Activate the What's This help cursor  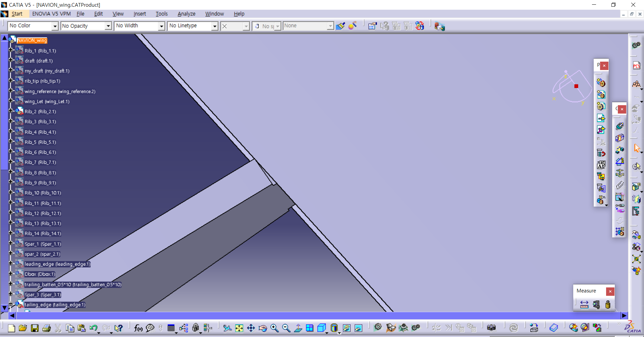point(118,328)
